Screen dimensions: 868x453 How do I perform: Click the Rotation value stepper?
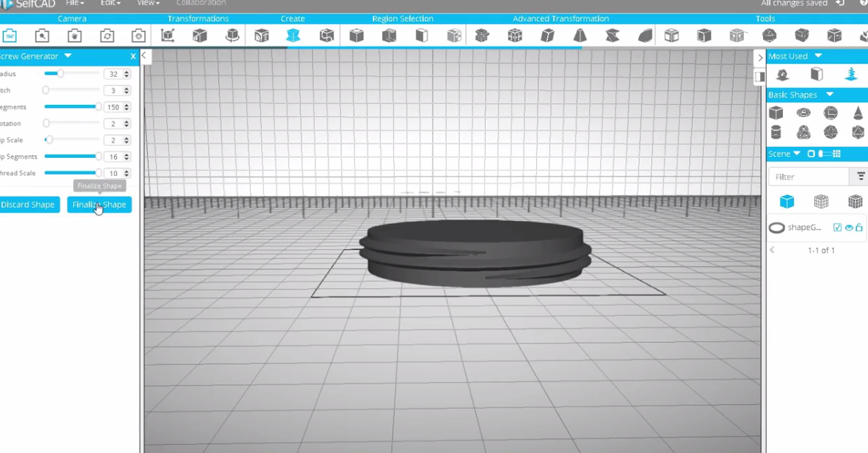(126, 124)
